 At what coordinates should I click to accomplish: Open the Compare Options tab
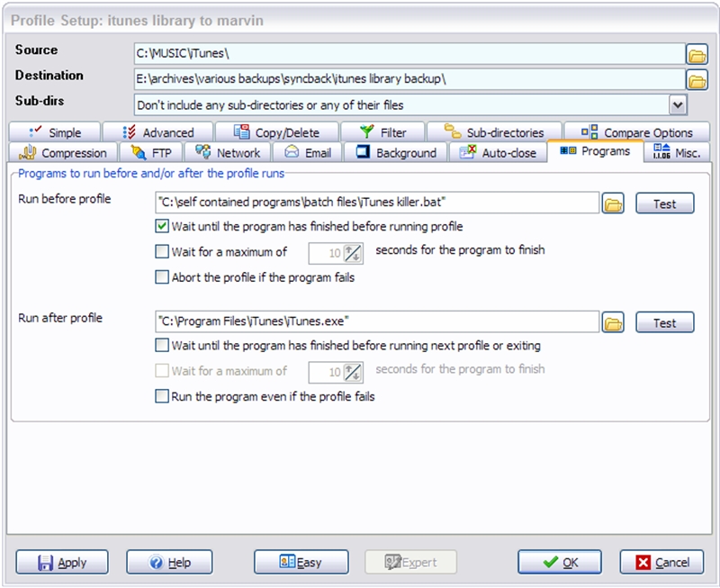[637, 132]
